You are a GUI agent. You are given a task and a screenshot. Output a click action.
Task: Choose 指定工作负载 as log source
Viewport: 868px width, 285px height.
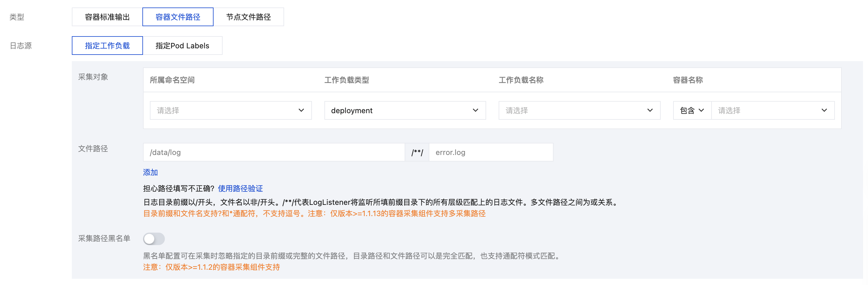[x=107, y=46]
